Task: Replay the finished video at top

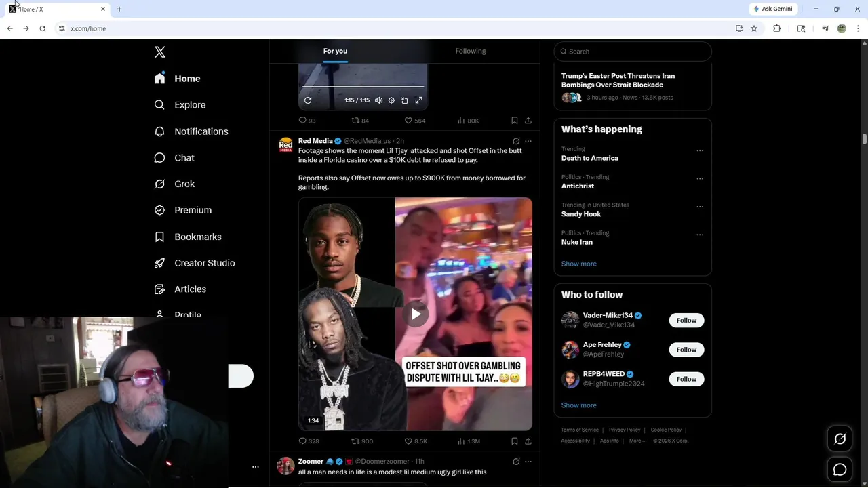Action: [308, 100]
